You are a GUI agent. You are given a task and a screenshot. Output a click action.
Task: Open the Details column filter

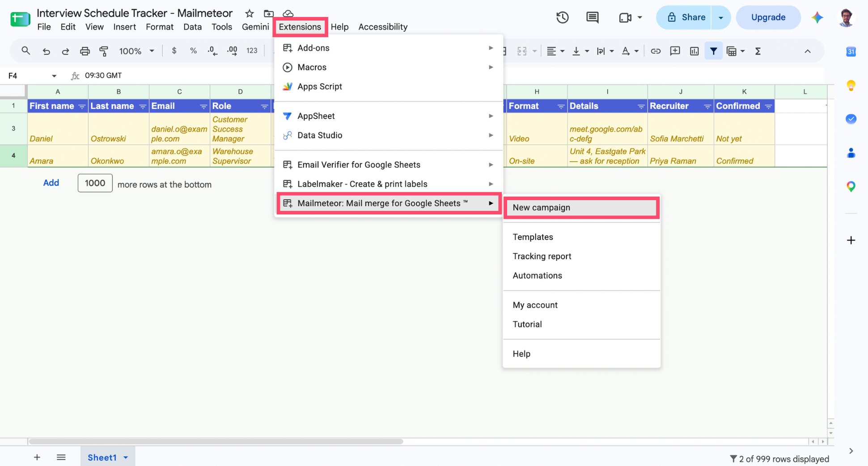(641, 106)
